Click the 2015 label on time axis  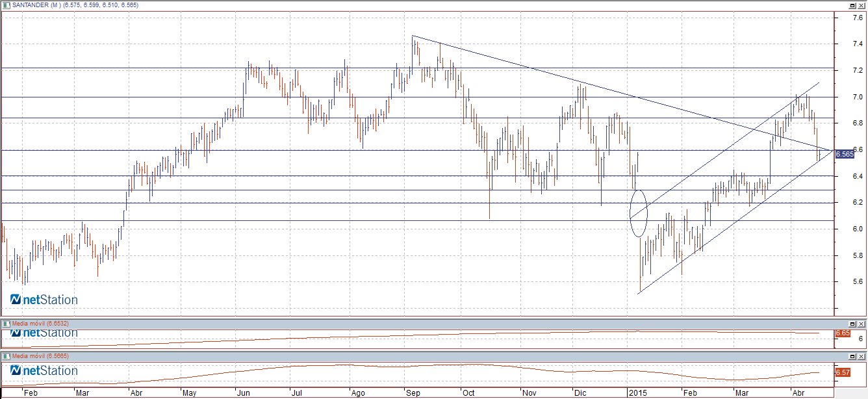(x=637, y=393)
